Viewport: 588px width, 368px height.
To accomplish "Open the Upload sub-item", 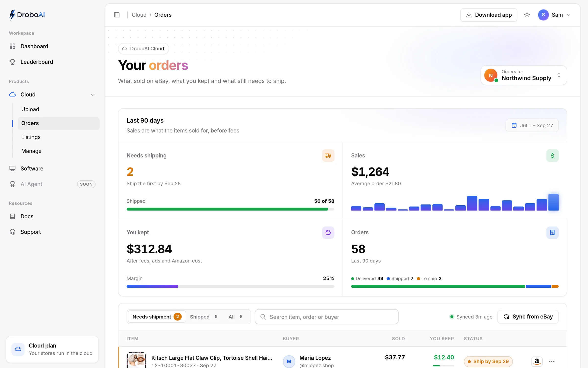I will (58, 109).
